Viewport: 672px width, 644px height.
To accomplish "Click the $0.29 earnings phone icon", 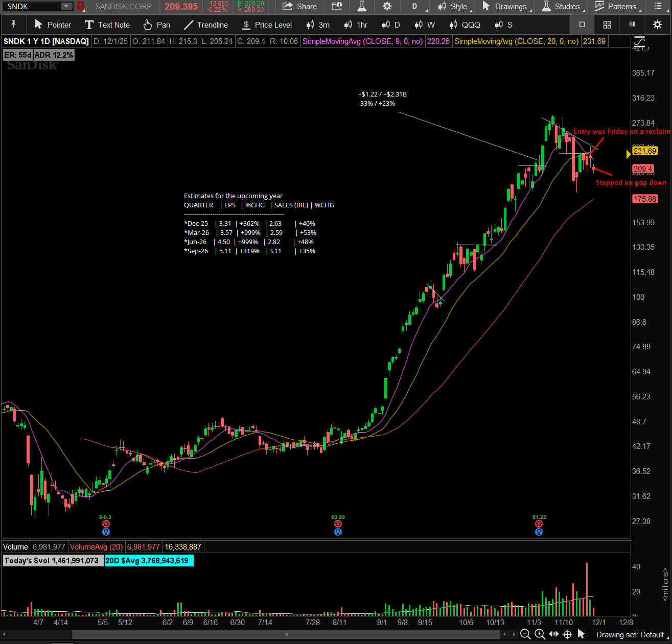I will (x=338, y=524).
